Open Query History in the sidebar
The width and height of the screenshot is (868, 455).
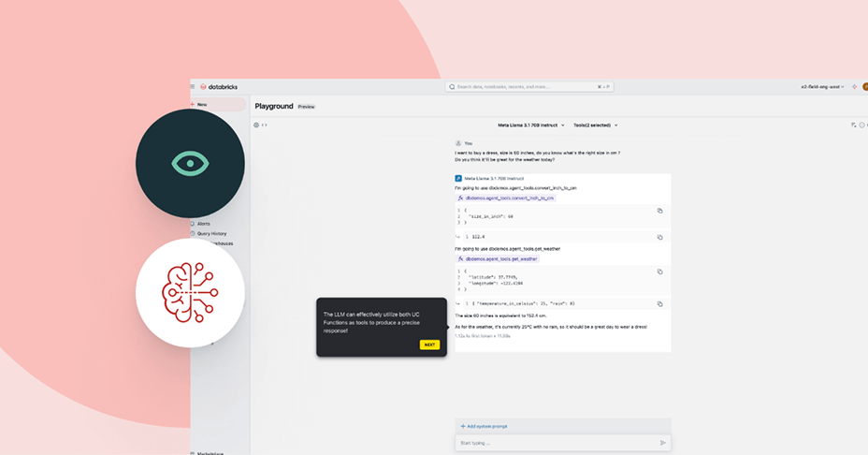[209, 234]
